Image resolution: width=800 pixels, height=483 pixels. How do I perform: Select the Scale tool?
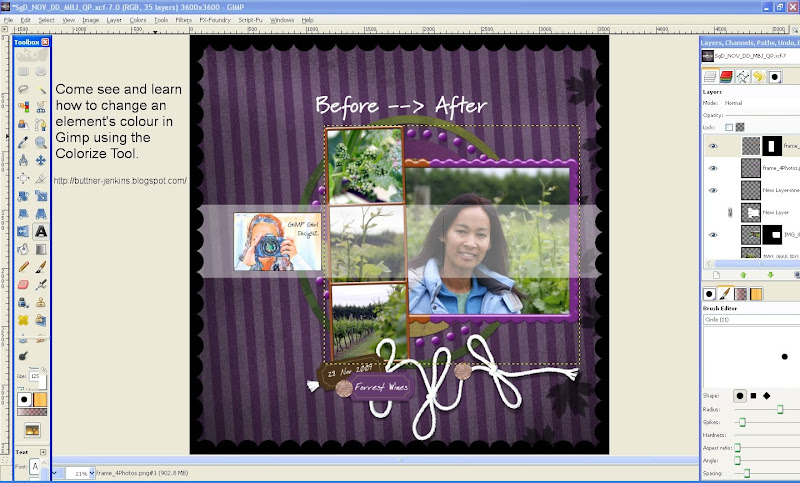[41, 196]
